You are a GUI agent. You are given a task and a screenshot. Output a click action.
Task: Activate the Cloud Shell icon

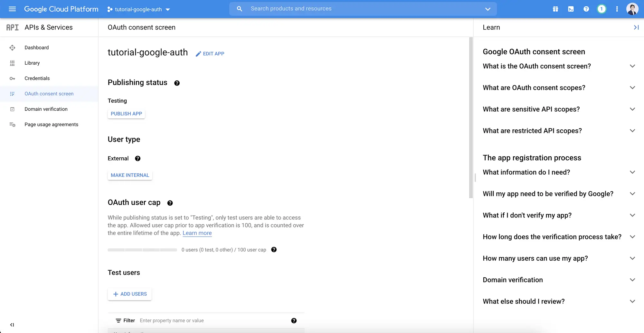click(571, 9)
